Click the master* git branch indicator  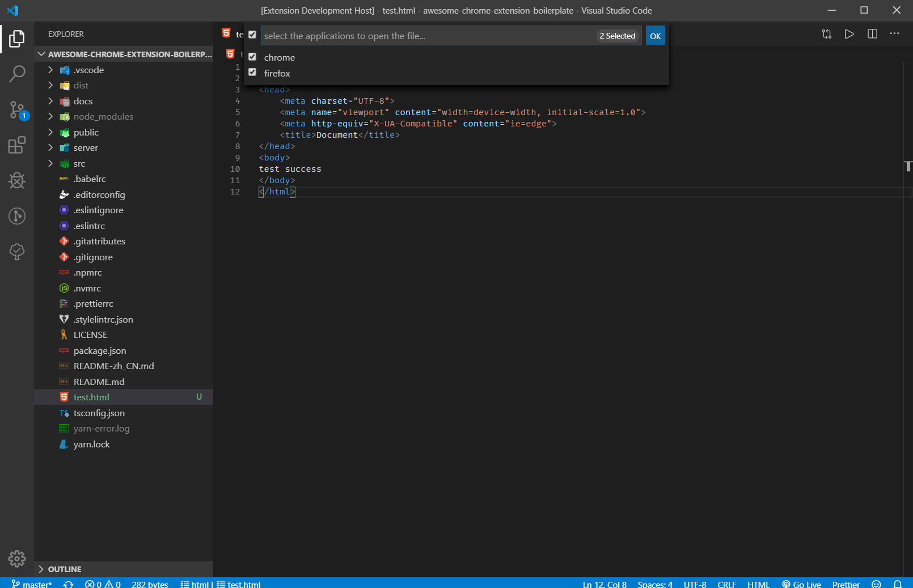pos(32,584)
